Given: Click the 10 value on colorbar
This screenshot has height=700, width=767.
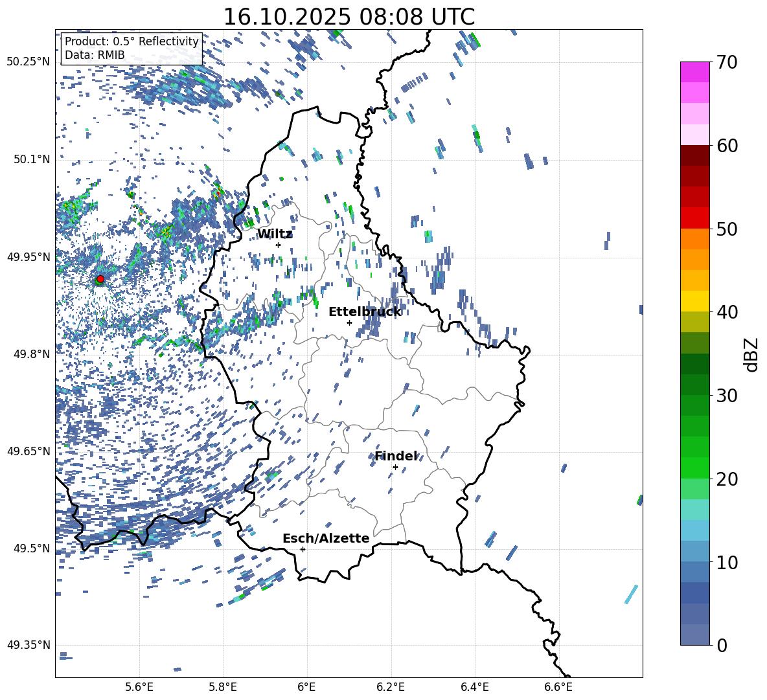Looking at the screenshot, I should tap(727, 563).
